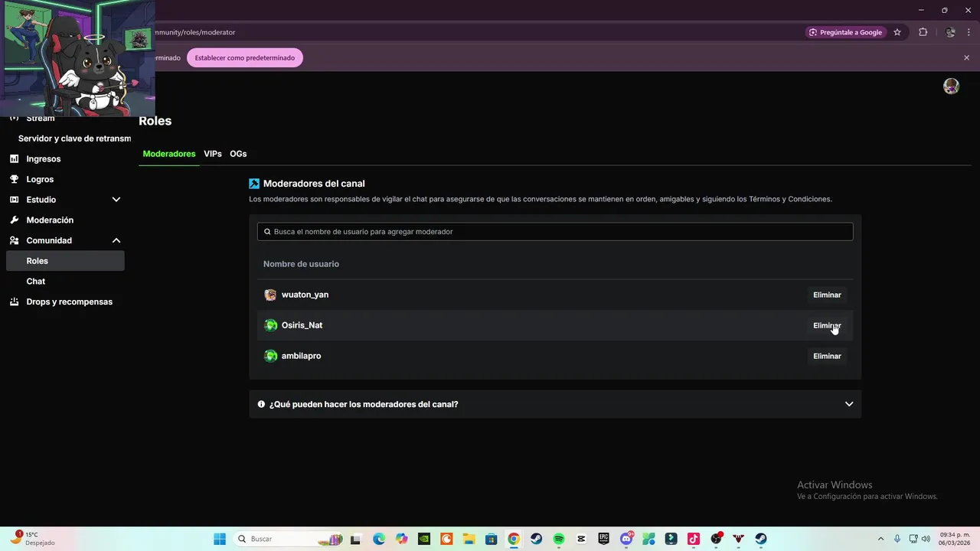This screenshot has height=551, width=980.
Task: Open Discord from the taskbar
Action: (626, 539)
